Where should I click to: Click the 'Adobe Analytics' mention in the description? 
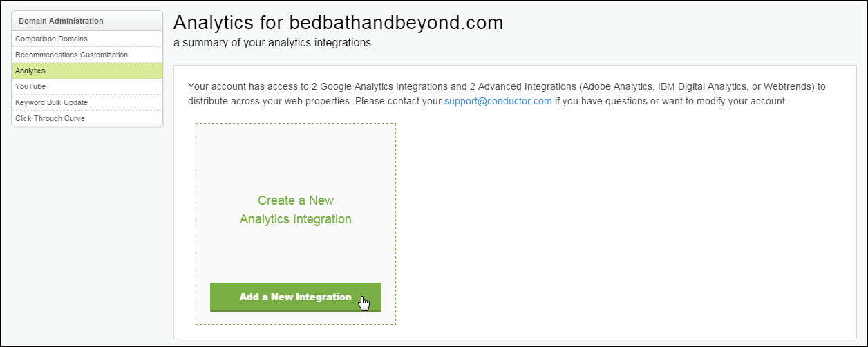point(616,86)
